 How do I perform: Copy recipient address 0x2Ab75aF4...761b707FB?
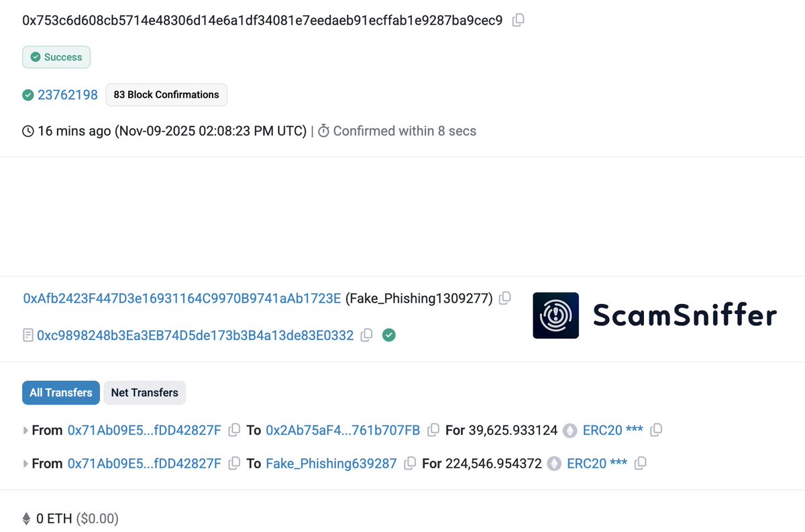click(433, 430)
